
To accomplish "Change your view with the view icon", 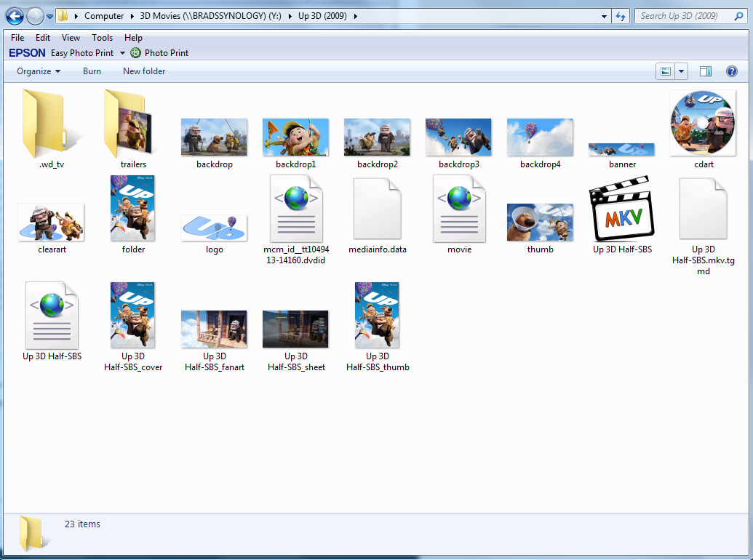I will click(666, 71).
